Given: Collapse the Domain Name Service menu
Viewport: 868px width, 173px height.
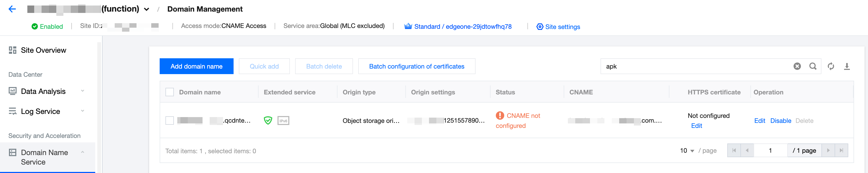Looking at the screenshot, I should click(83, 152).
